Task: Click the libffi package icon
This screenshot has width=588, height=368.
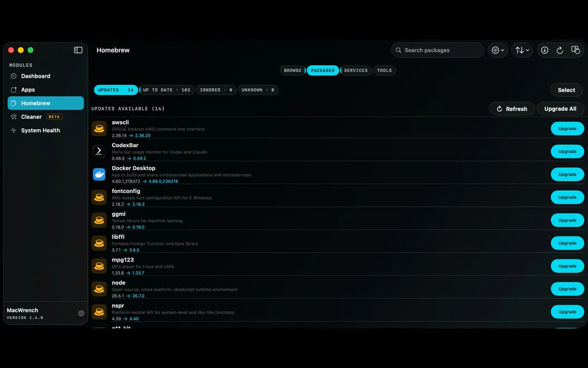Action: coord(99,243)
